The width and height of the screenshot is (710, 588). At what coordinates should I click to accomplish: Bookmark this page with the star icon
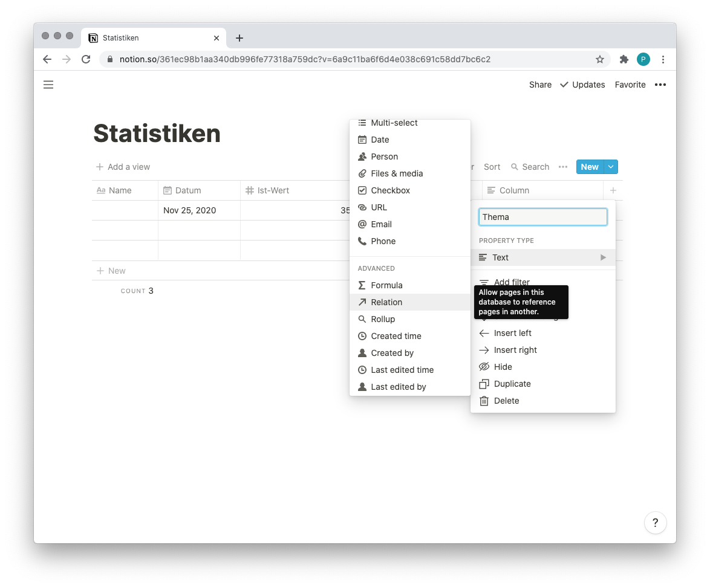pos(599,59)
